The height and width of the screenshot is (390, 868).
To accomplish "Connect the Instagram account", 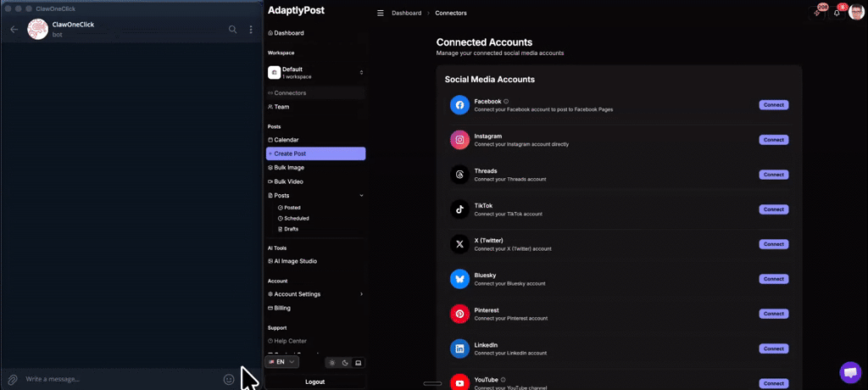I will [773, 140].
